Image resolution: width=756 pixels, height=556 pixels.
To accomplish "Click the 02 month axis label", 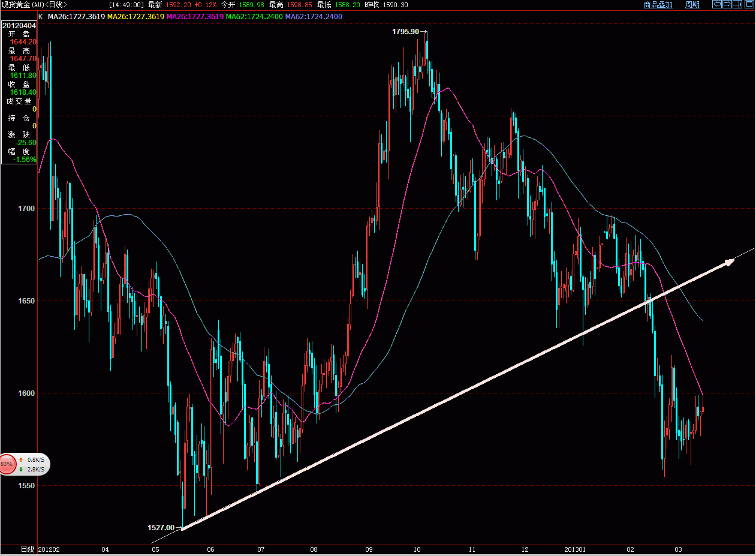I will 630,549.
